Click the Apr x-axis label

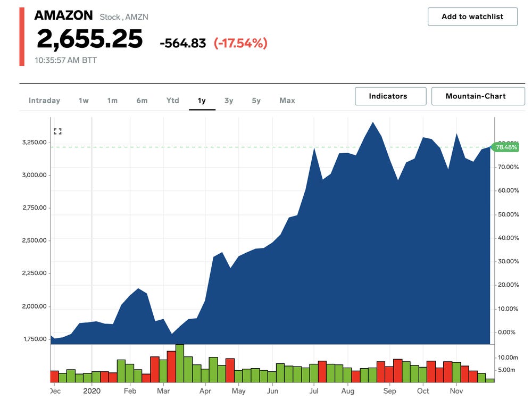click(x=205, y=391)
